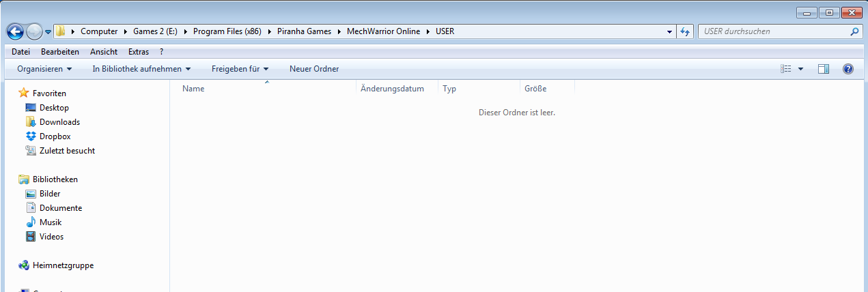Click the Favoriten star icon

[x=24, y=93]
